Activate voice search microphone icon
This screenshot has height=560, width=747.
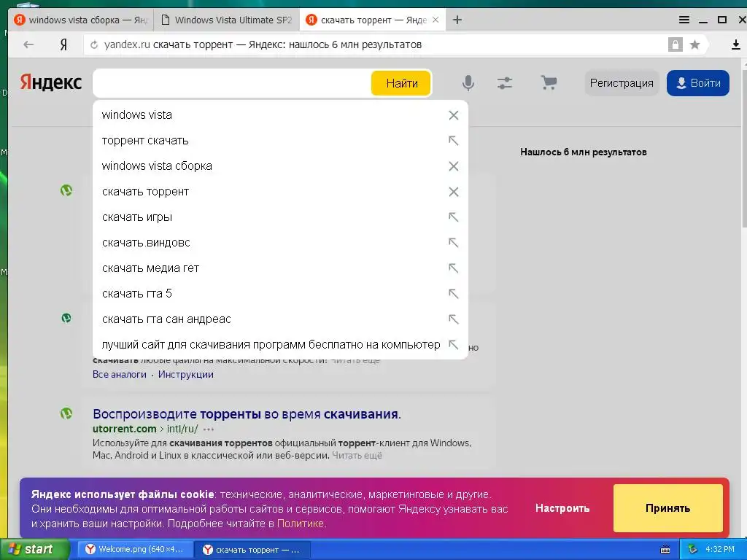tap(468, 83)
